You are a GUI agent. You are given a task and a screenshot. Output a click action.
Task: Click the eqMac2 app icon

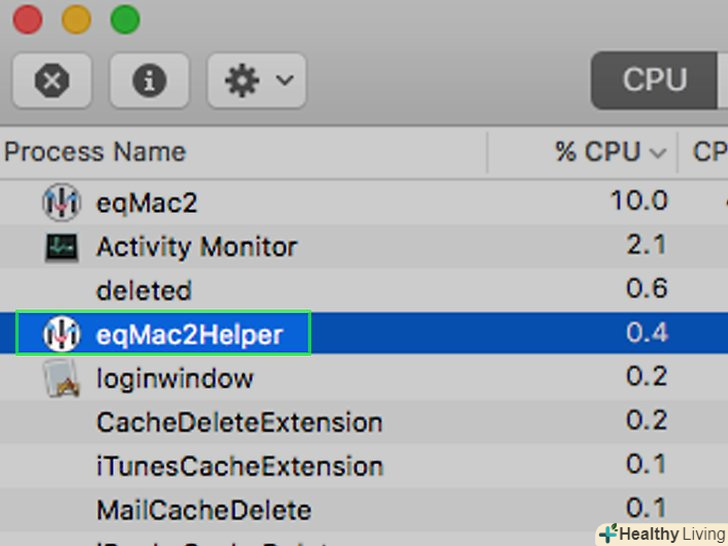61,203
